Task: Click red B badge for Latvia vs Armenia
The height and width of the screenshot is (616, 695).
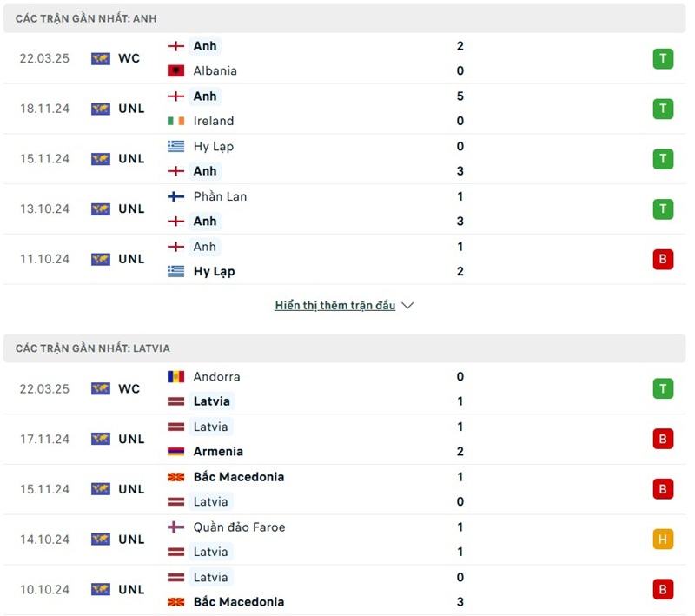Action: click(663, 439)
